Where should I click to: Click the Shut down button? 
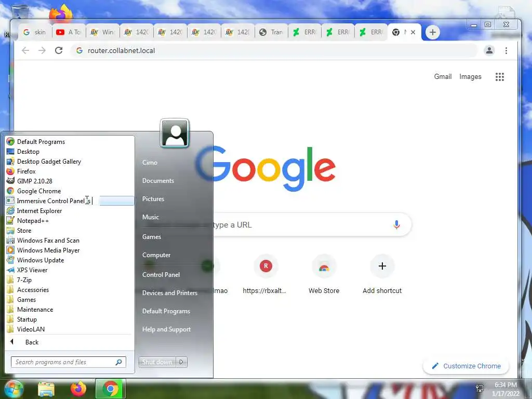pyautogui.click(x=157, y=362)
